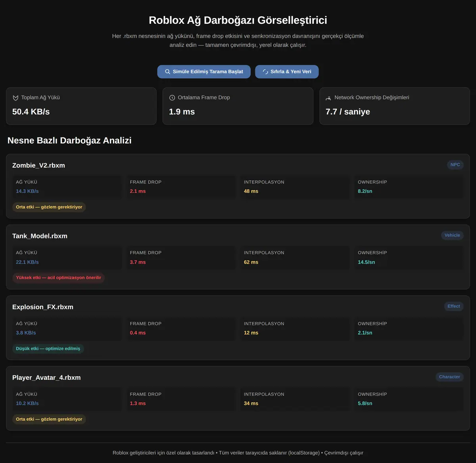476x463 pixels.
Task: Click Zombie_V2's Orta etki status badge
Action: click(49, 207)
